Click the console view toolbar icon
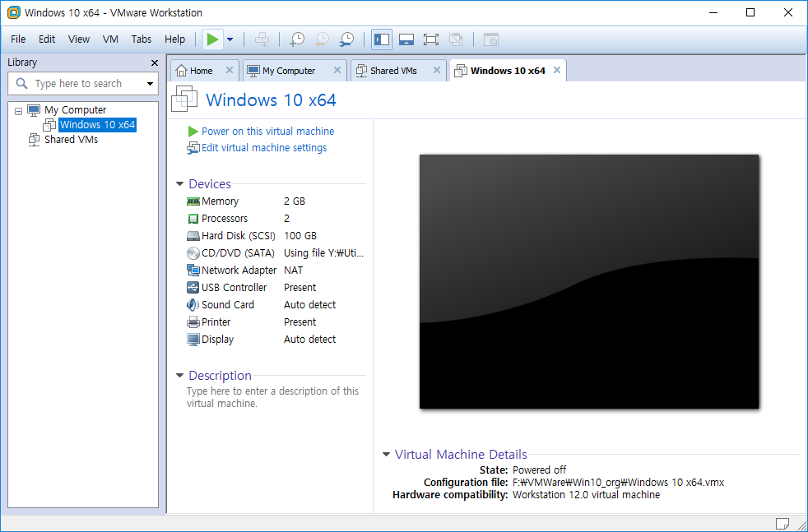 [x=491, y=39]
